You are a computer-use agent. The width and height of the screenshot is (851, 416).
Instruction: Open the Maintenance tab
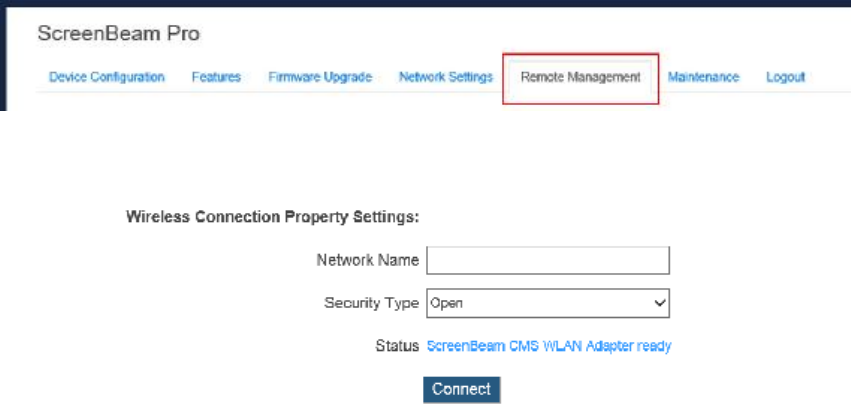point(703,77)
